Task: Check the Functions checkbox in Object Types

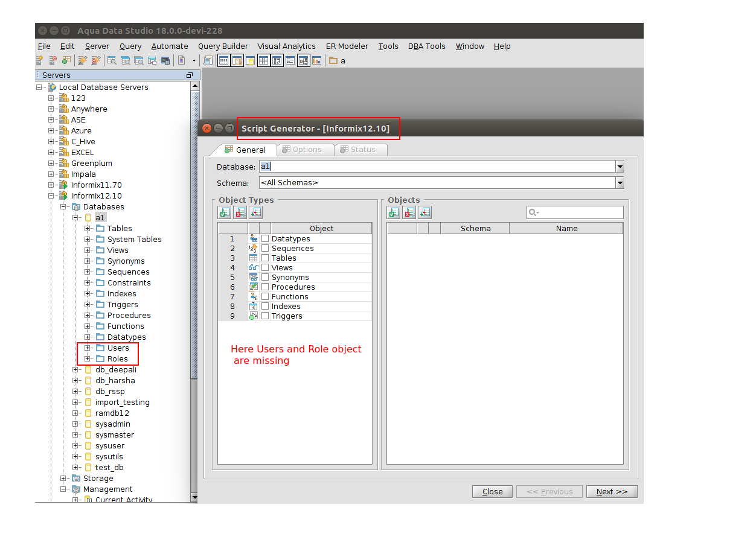Action: pos(265,296)
